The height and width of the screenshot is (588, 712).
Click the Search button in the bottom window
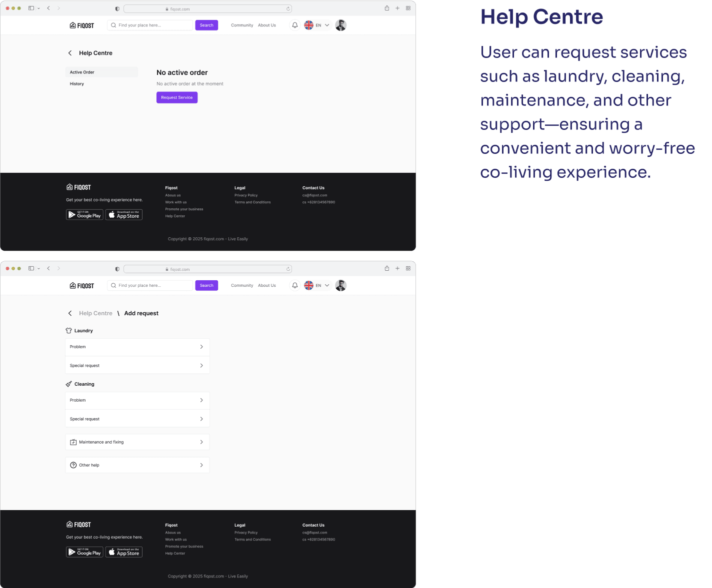[x=206, y=285]
